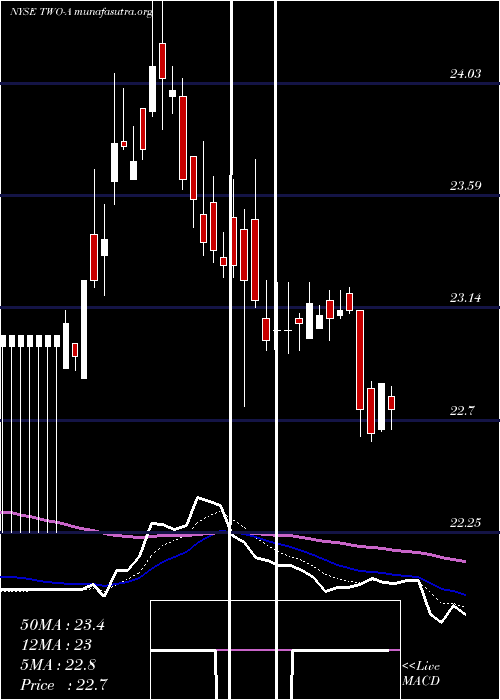Click the 24.03 price level label
The height and width of the screenshot is (700, 500).
[465, 74]
